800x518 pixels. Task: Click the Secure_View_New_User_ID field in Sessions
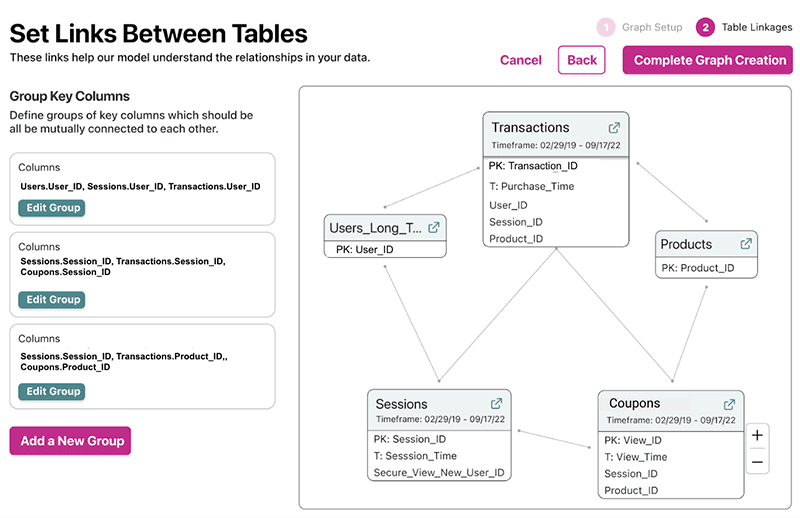tap(439, 473)
